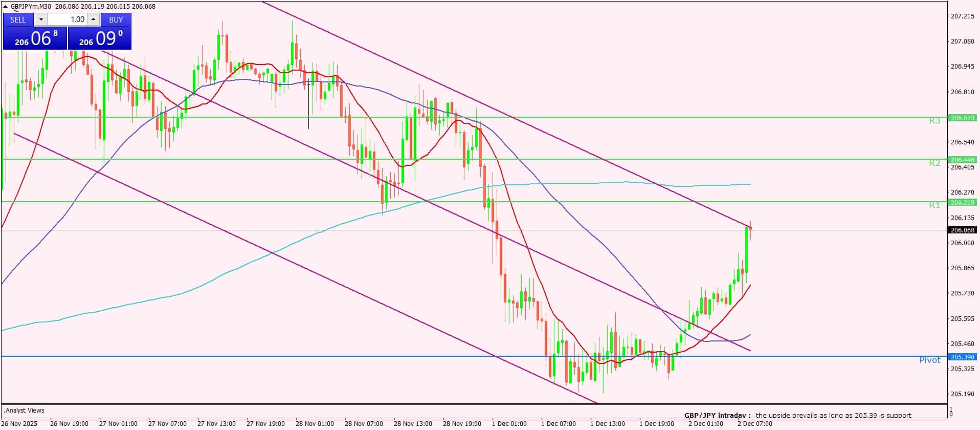This screenshot has height=430, width=980.
Task: Click the 206.673 price tag
Action: (963, 118)
